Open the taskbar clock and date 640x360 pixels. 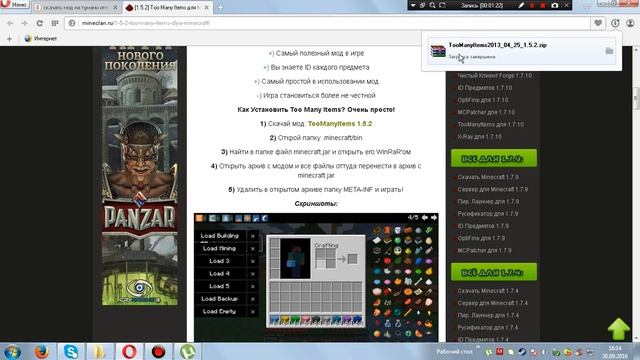click(615, 352)
